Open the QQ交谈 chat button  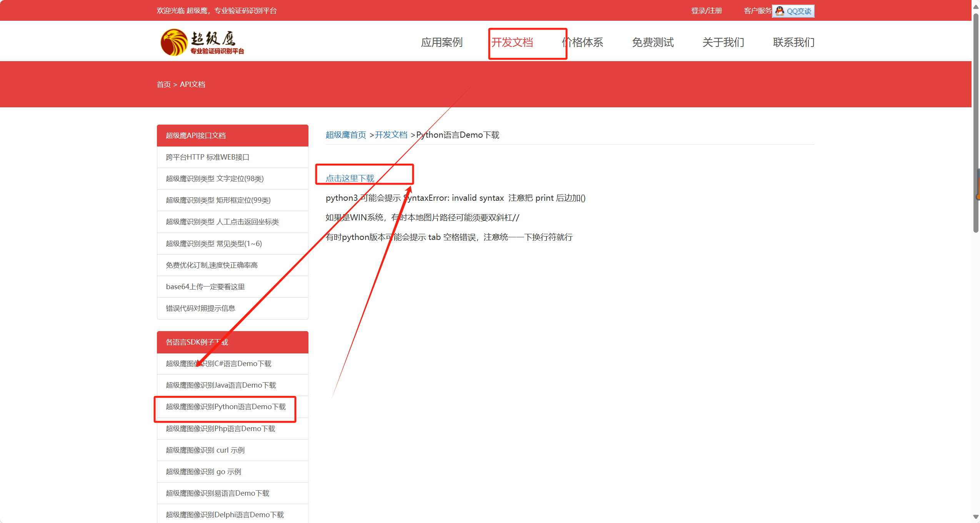[793, 11]
